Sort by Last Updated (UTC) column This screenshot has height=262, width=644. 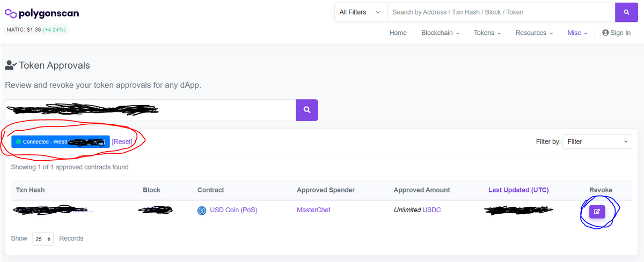[x=518, y=190]
